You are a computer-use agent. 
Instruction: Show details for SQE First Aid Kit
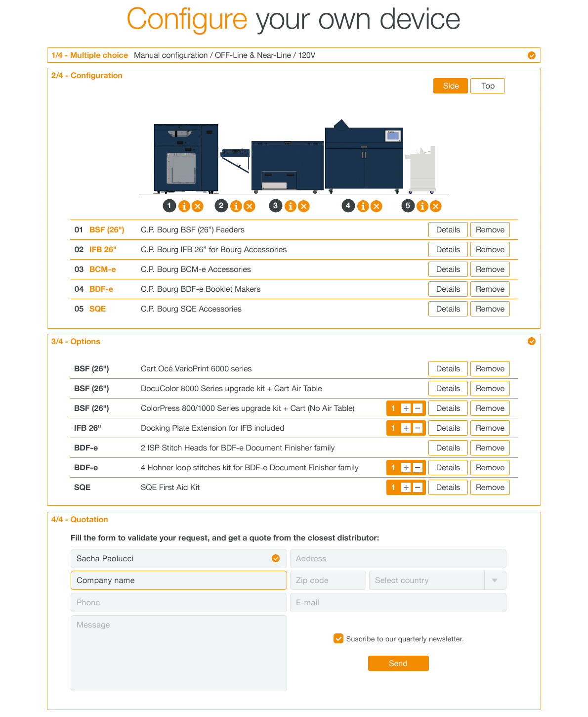click(x=448, y=488)
